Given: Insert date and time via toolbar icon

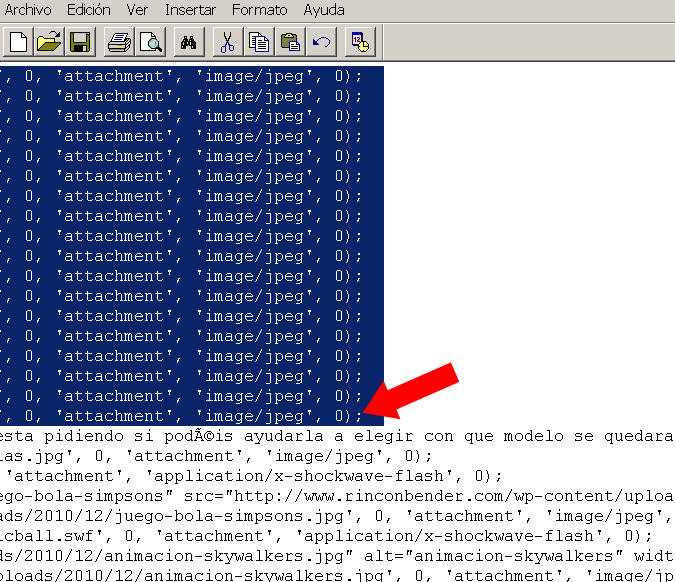Looking at the screenshot, I should point(359,42).
